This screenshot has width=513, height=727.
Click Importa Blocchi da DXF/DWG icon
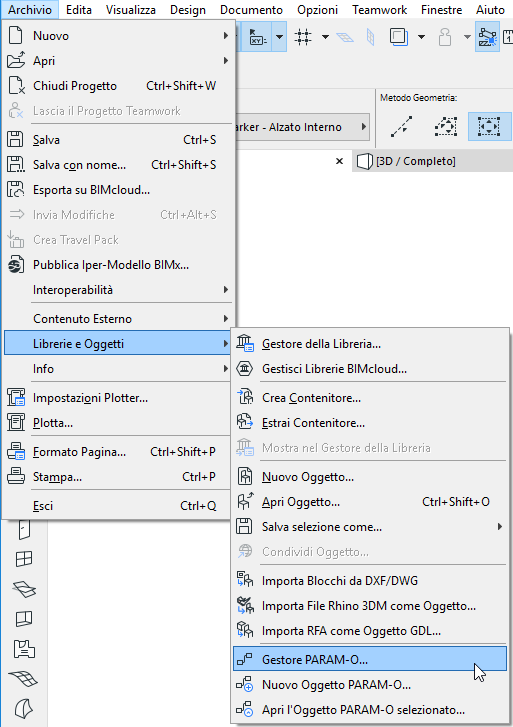pyautogui.click(x=245, y=580)
